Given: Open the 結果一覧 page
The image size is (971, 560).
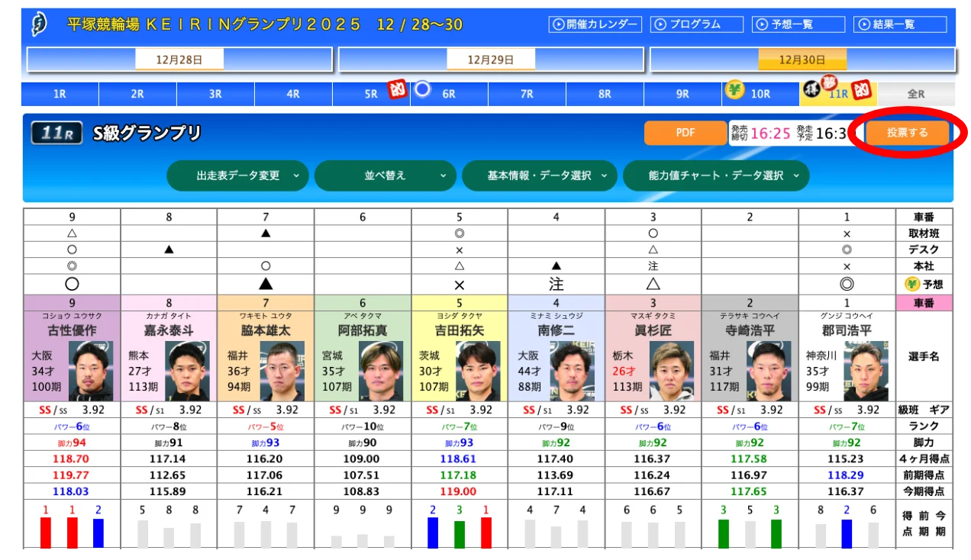Looking at the screenshot, I should [x=900, y=24].
